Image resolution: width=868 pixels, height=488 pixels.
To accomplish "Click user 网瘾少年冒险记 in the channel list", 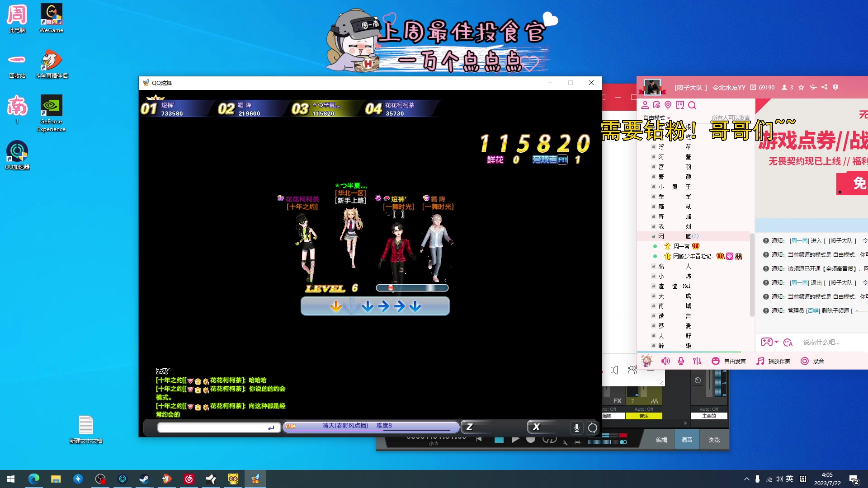I will (x=693, y=256).
